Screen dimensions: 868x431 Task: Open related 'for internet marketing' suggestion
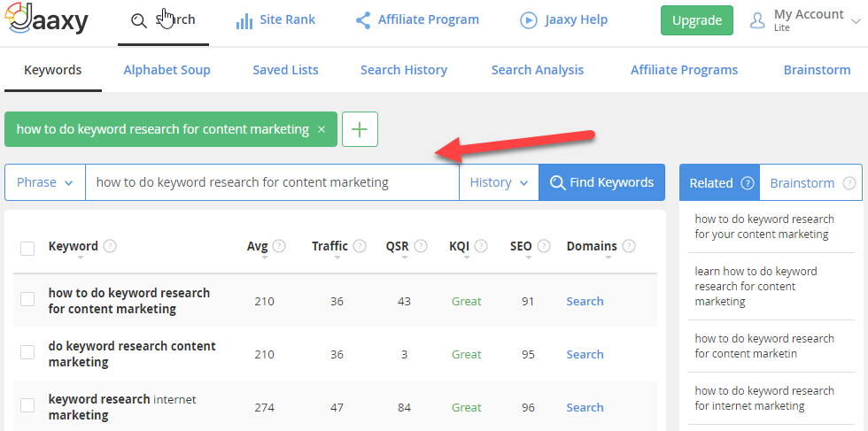tap(763, 398)
